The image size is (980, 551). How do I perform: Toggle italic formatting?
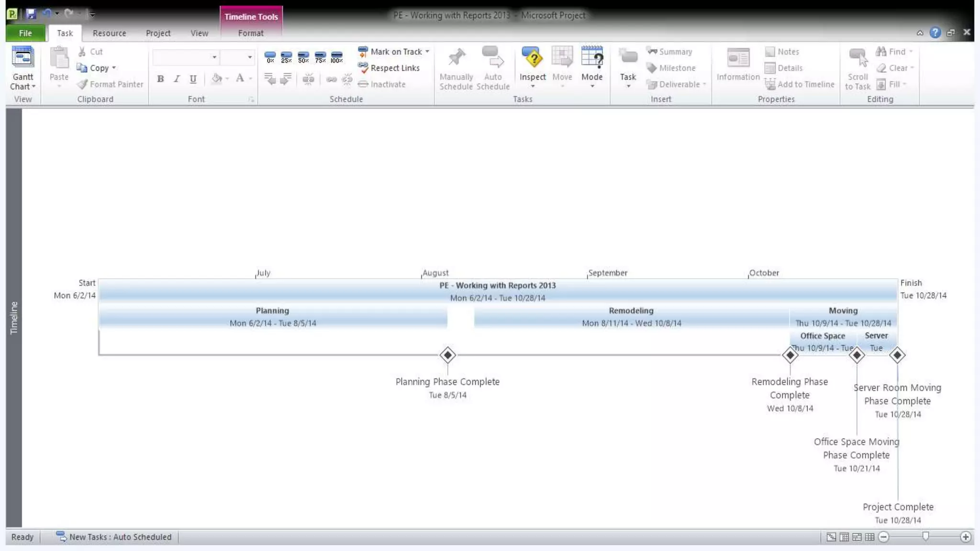pyautogui.click(x=177, y=79)
